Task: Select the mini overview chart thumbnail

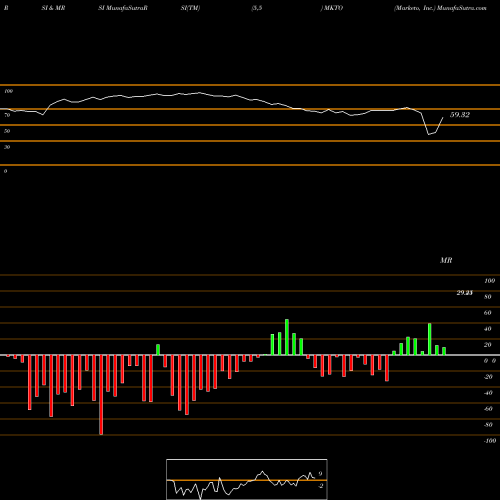Action: (247, 479)
